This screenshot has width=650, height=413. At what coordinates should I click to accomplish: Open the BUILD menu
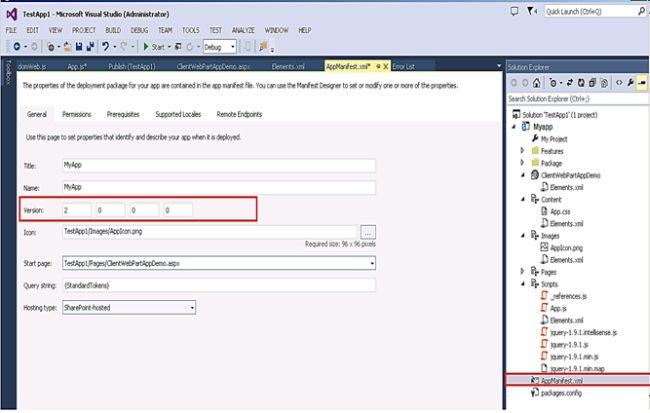pos(113,30)
